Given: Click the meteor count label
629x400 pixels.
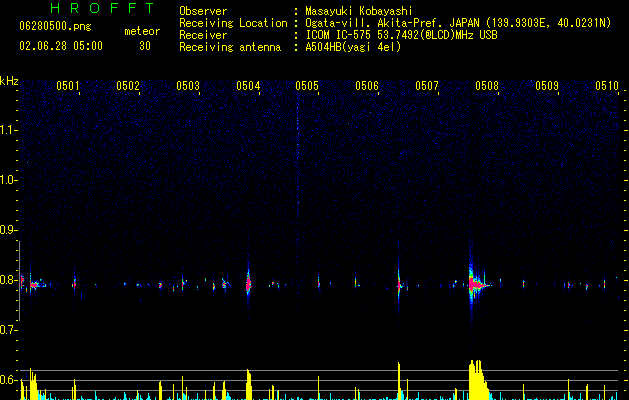Looking at the screenshot, I should coord(142,31).
